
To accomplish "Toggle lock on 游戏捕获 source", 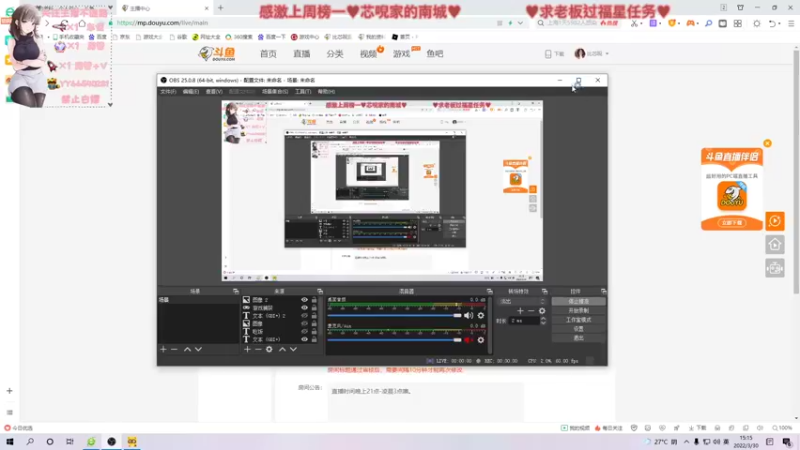I will point(314,308).
